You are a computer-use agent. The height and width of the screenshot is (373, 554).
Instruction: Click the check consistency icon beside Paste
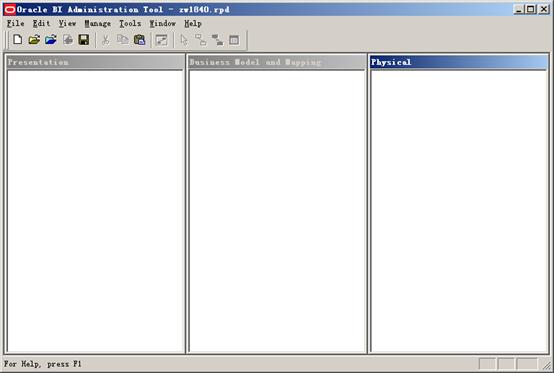click(x=161, y=40)
